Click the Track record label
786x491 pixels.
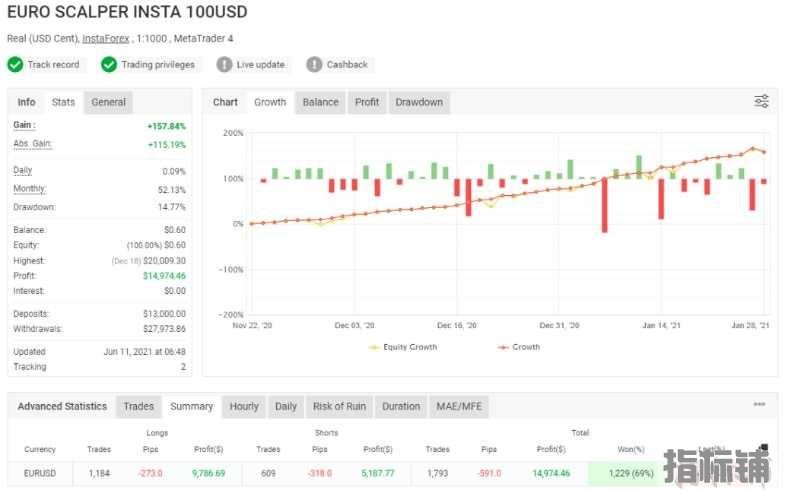[x=53, y=65]
